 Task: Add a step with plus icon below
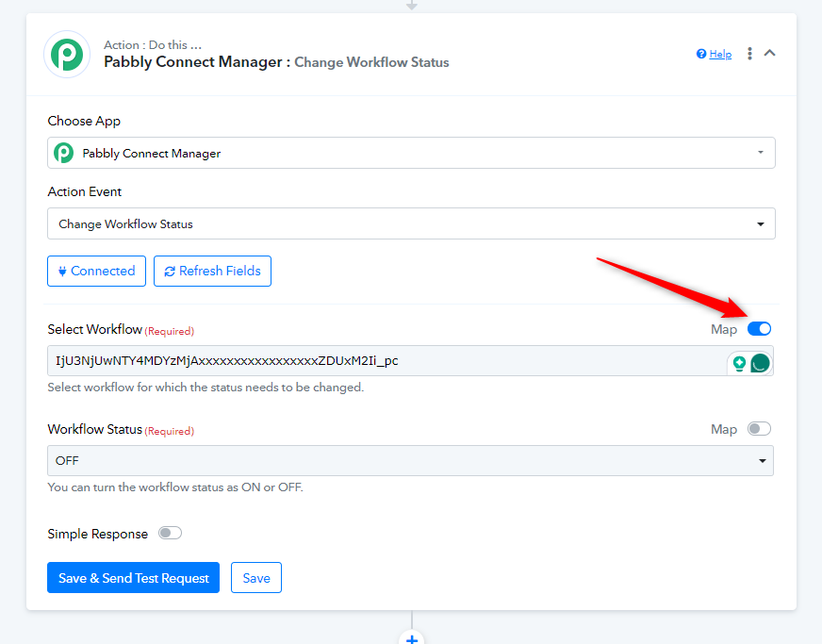(x=412, y=638)
